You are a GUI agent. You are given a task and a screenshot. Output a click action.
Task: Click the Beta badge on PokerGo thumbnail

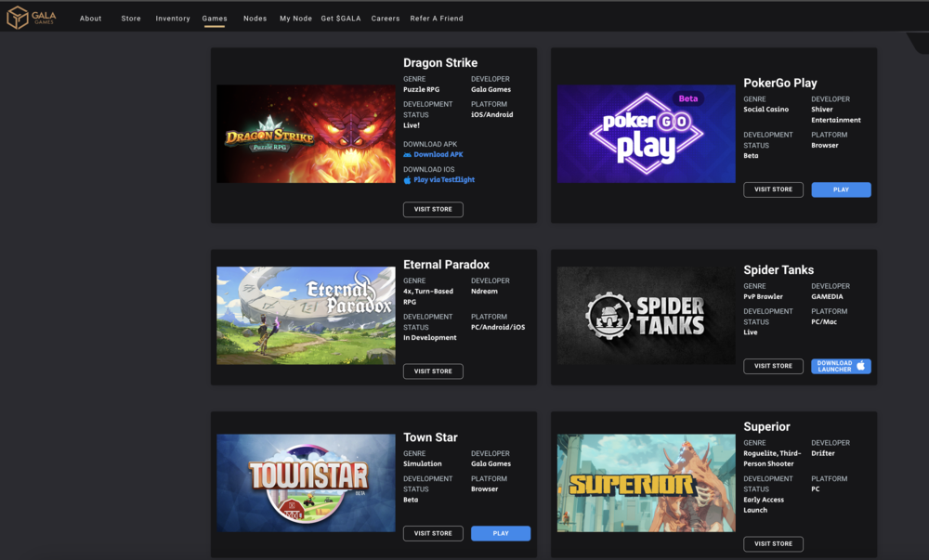coord(687,98)
